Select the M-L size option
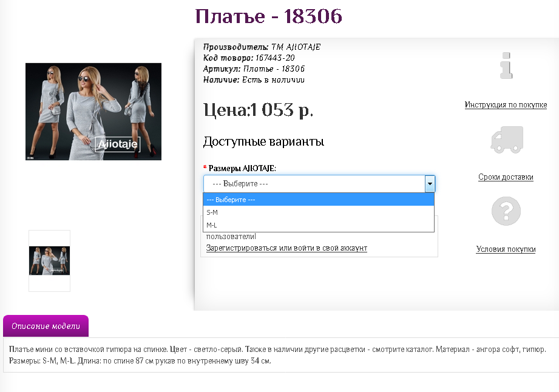 click(319, 225)
